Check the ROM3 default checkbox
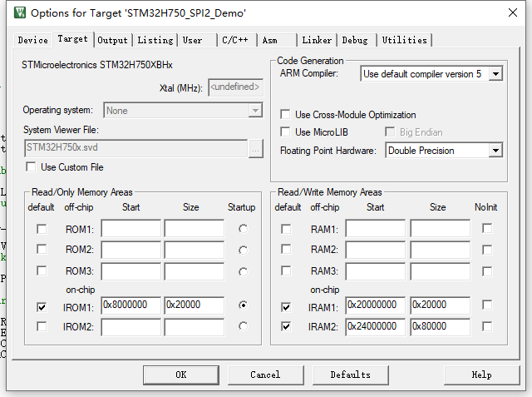532x397 pixels. pos(42,270)
